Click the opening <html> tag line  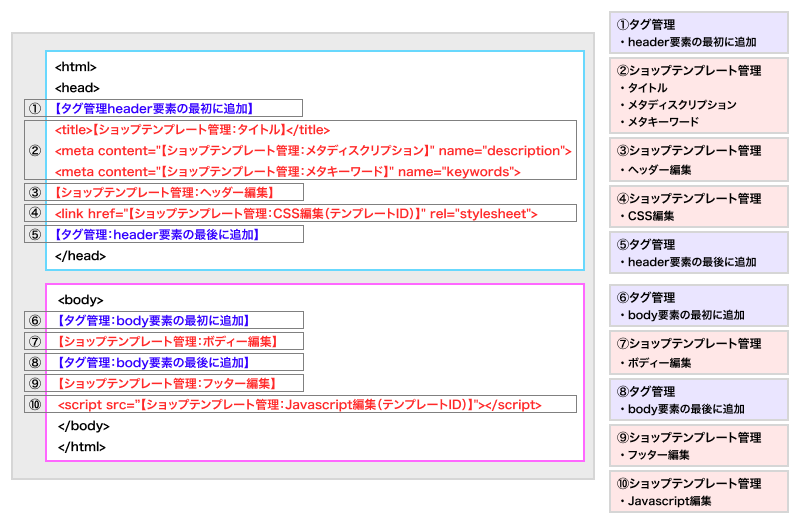tap(76, 67)
